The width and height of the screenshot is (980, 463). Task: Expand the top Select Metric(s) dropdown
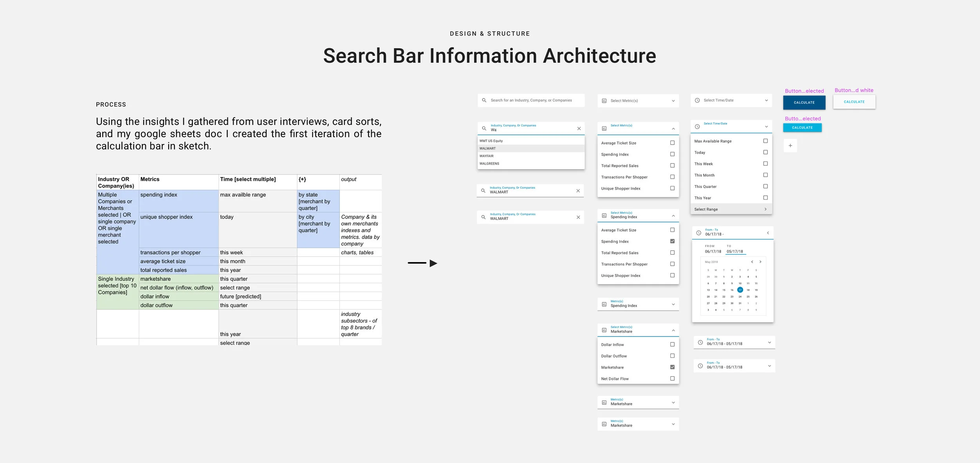673,101
